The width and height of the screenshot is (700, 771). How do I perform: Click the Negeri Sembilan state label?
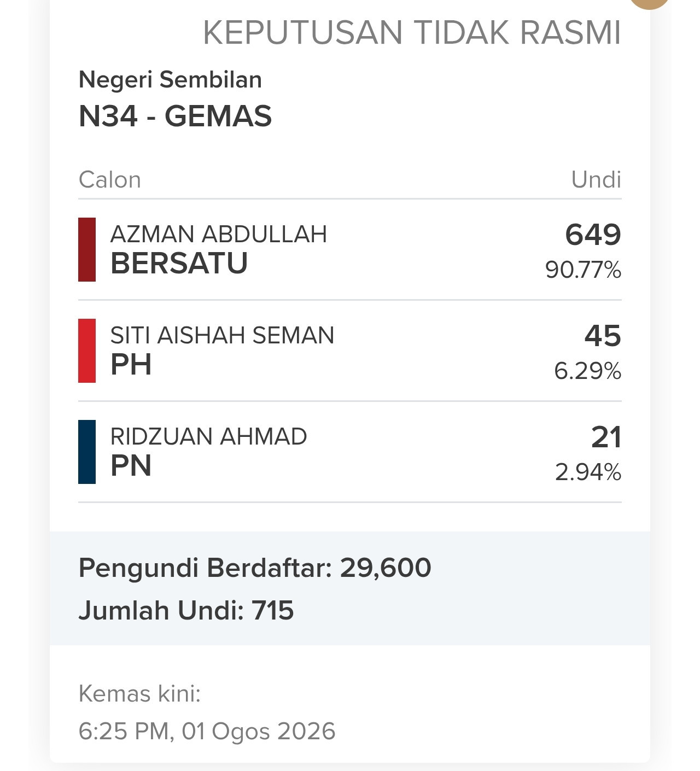171,80
